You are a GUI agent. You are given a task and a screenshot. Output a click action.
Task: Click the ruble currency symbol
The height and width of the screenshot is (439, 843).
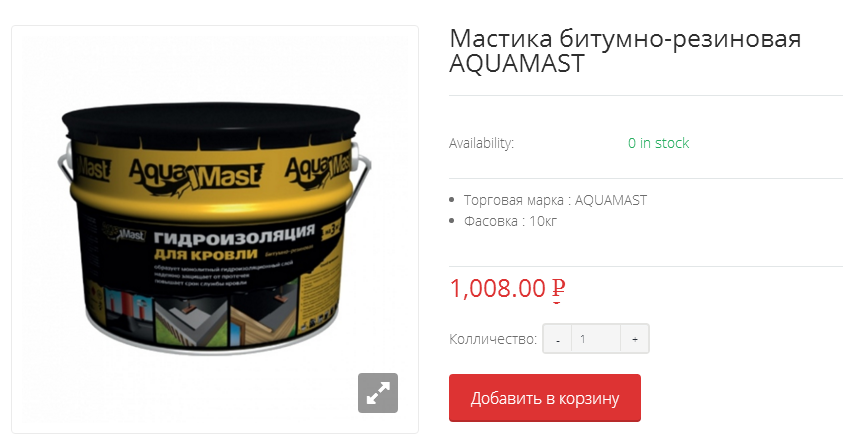click(x=558, y=289)
